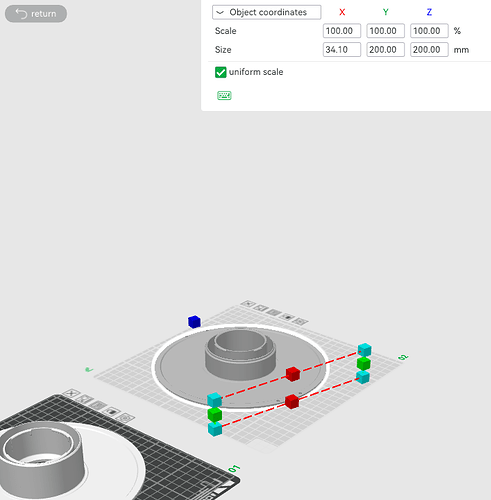Click the Size Y field showing 200.00
Screen dimensions: 491x500
click(x=385, y=50)
